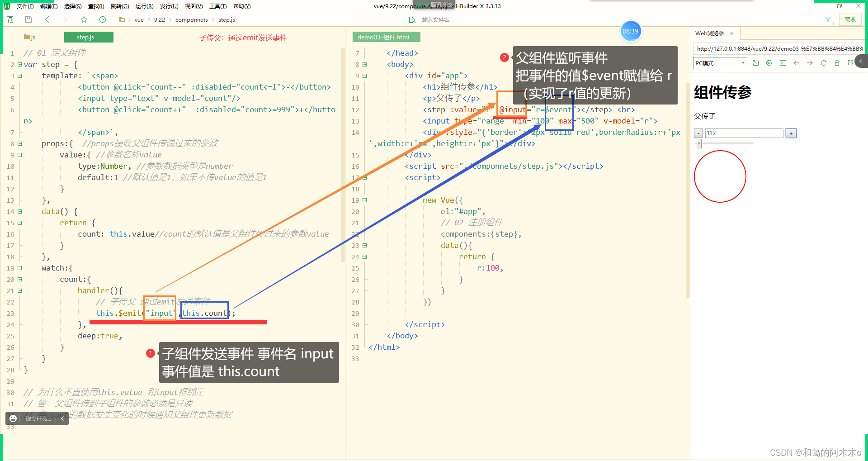This screenshot has height=461, width=868.
Task: Toggle the 预览 preview mode button
Action: coord(850,19)
